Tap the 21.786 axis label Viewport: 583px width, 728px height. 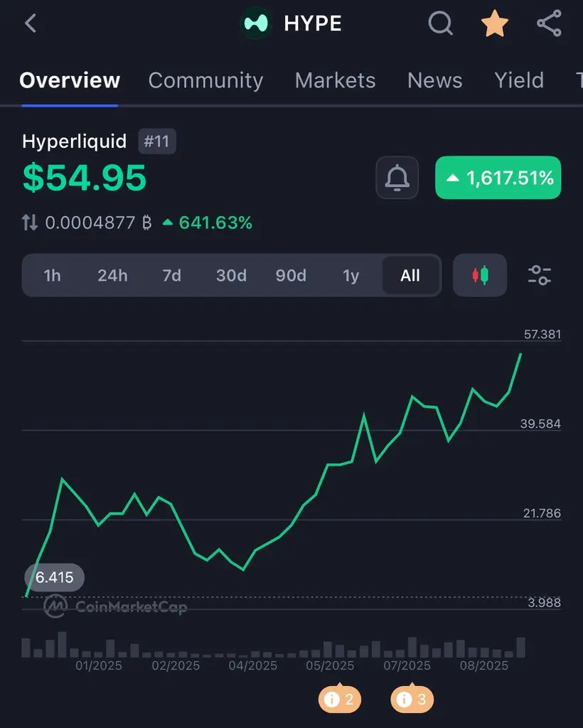(x=542, y=513)
